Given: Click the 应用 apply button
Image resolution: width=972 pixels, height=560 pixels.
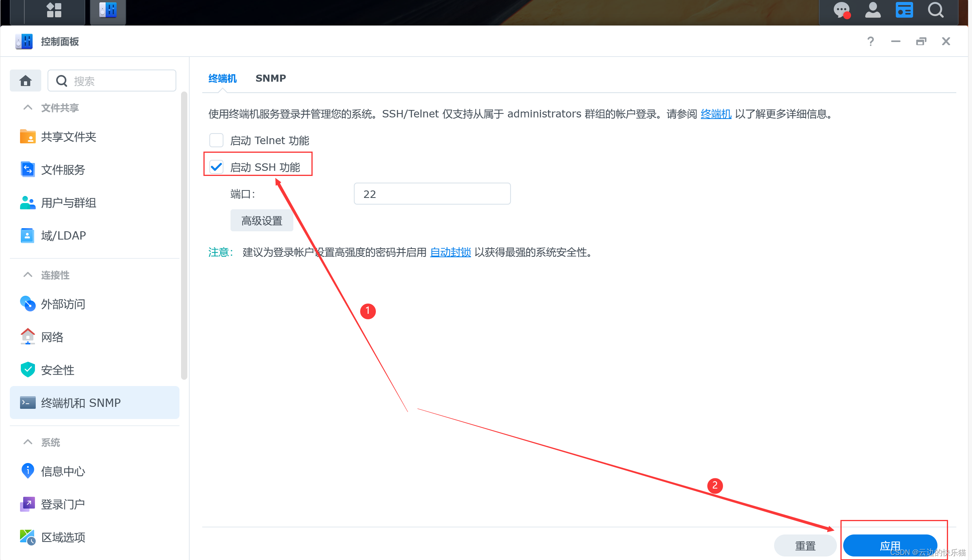Looking at the screenshot, I should [x=890, y=545].
